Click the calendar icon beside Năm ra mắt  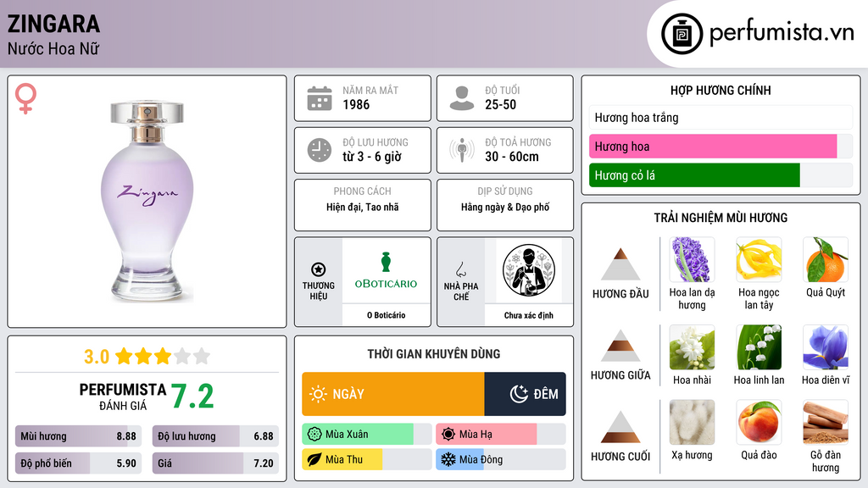[x=320, y=98]
